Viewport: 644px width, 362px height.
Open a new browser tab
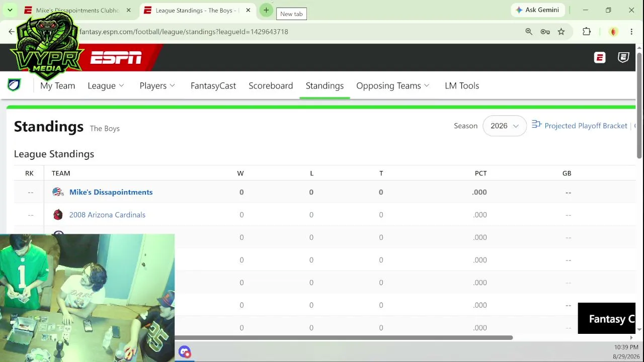click(266, 10)
